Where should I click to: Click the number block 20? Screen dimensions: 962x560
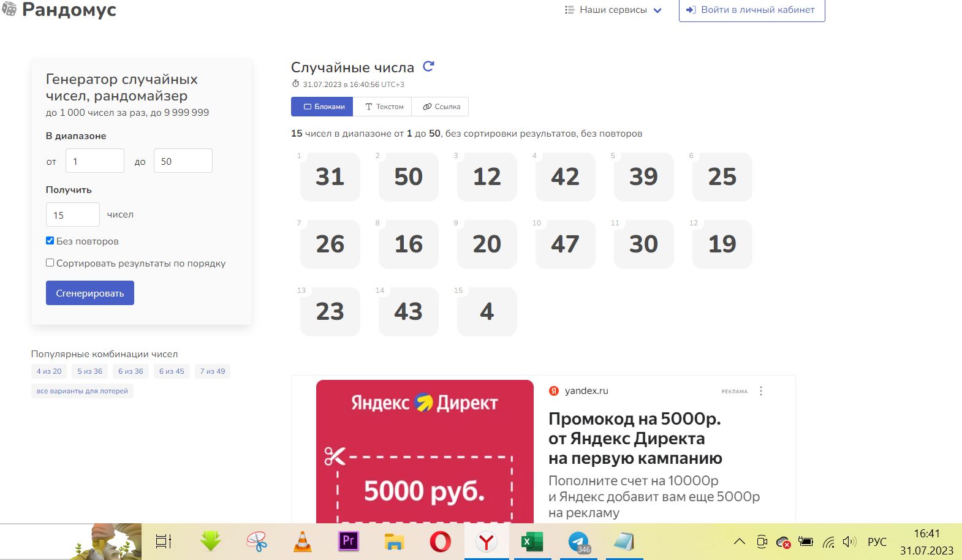487,244
